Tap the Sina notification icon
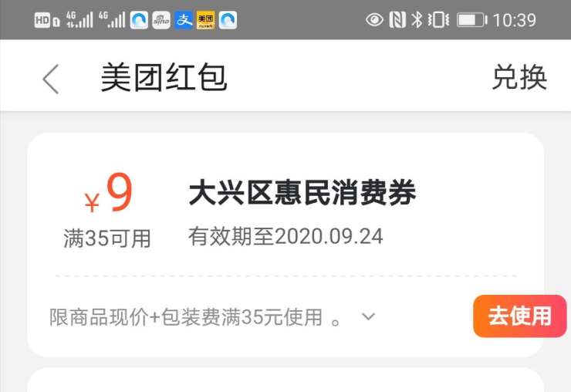The width and height of the screenshot is (571, 392). tap(161, 20)
